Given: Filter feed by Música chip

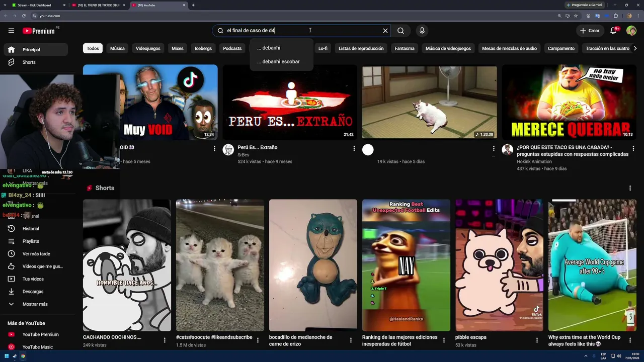Looking at the screenshot, I should tap(117, 48).
